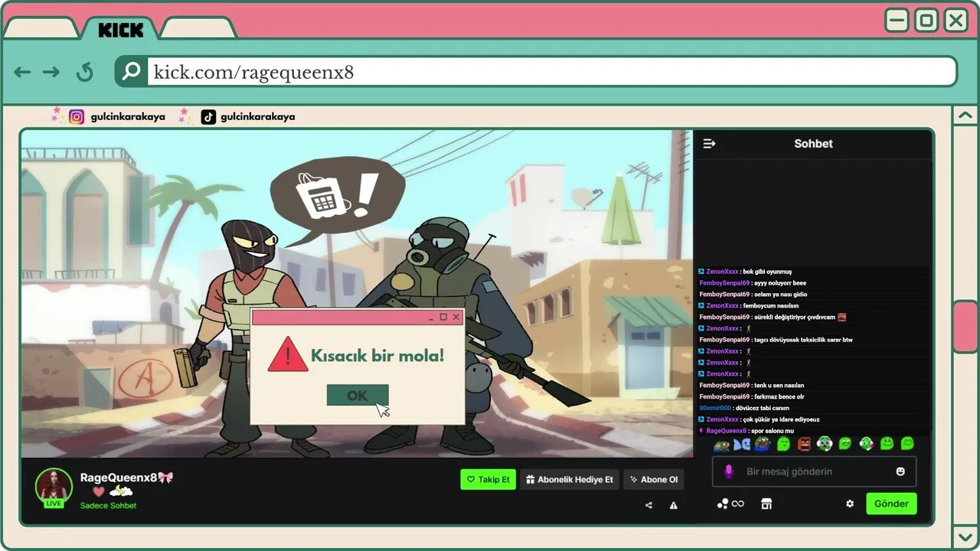Click the pink scrollbar thumb
The width and height of the screenshot is (980, 551).
point(965,327)
